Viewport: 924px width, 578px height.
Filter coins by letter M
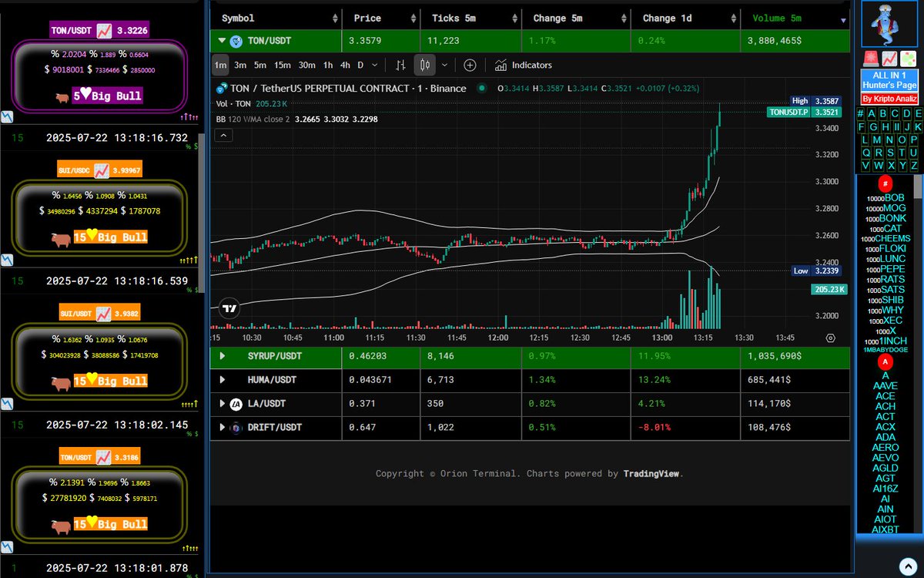878,139
